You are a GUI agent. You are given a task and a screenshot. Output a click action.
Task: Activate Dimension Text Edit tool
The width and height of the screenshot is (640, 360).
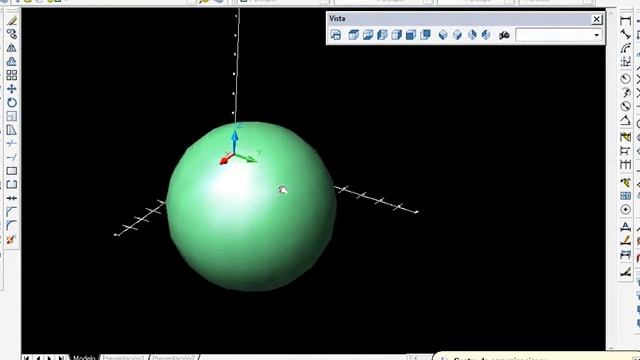click(625, 241)
